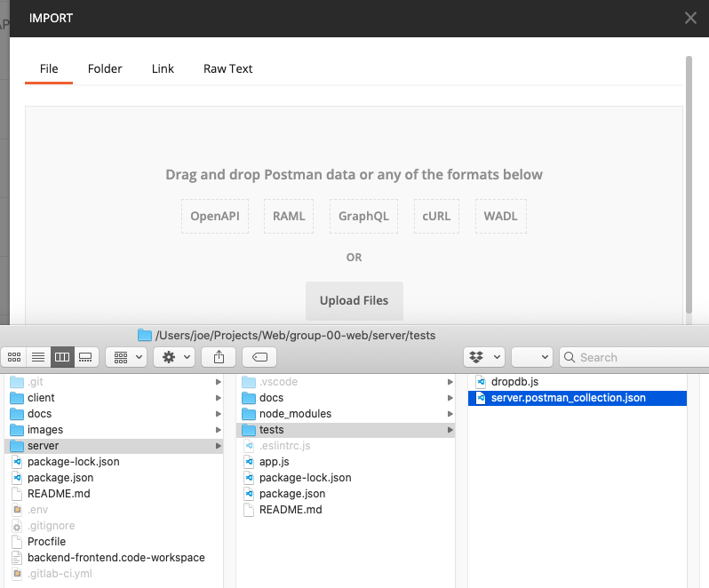Click the magnifying glass search icon

click(x=570, y=357)
